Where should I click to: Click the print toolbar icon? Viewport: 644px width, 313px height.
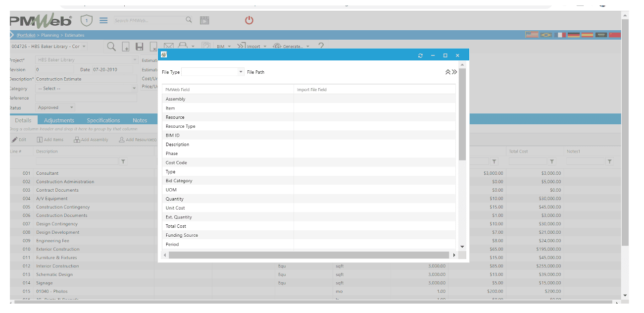tap(183, 46)
